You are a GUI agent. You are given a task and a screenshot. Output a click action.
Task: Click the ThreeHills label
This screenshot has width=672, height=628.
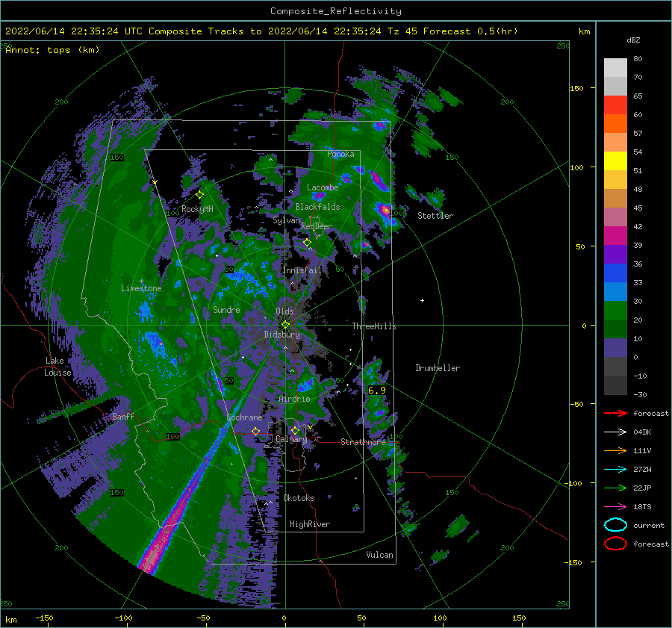pyautogui.click(x=374, y=326)
